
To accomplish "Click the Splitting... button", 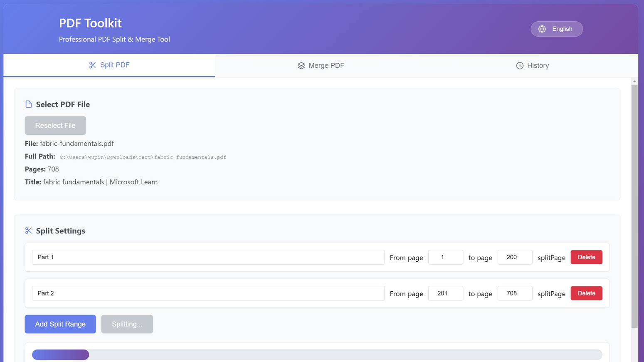I will [127, 324].
